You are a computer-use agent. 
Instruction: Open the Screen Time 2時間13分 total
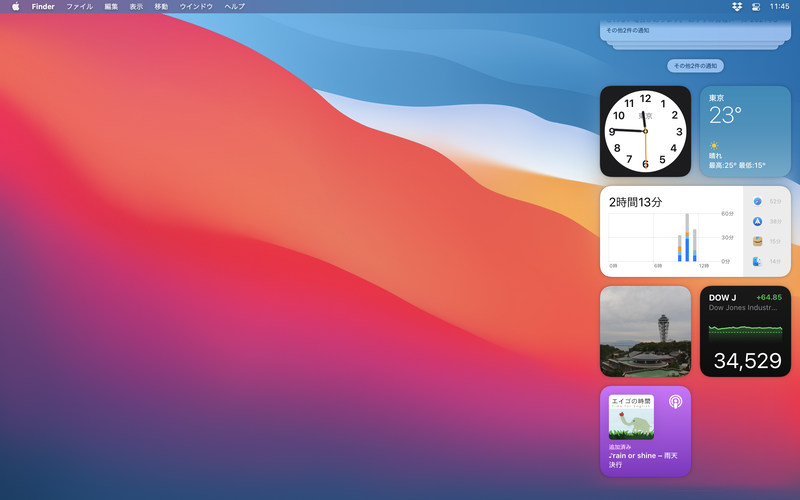point(635,202)
